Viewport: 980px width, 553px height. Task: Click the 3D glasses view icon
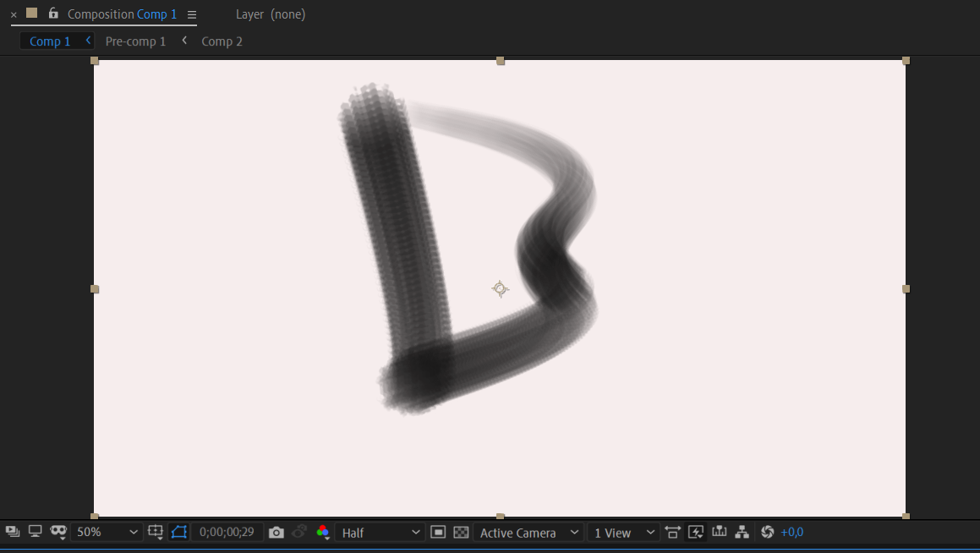tap(57, 532)
